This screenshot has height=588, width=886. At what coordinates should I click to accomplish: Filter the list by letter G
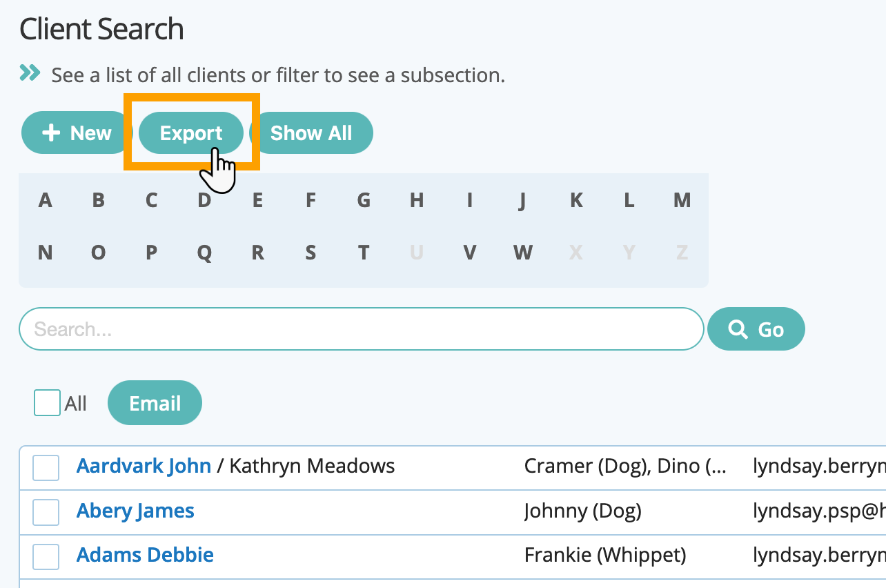pyautogui.click(x=364, y=200)
